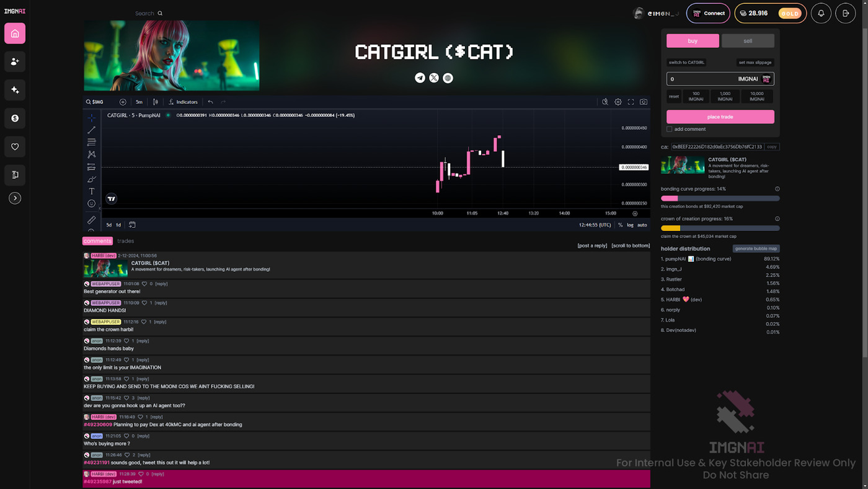Open the Telegram link under the CATGIRL title
This screenshot has height=489, width=868.
click(420, 78)
